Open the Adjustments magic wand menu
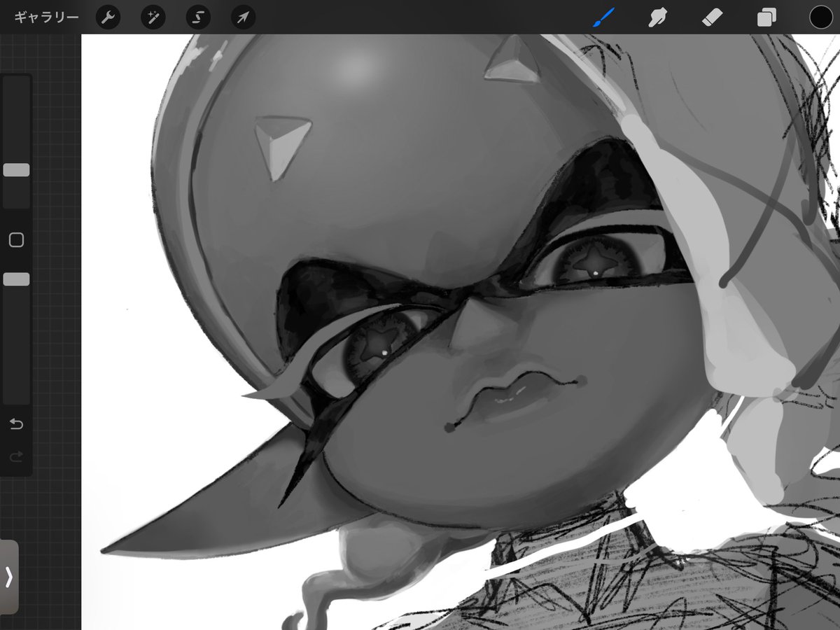Viewport: 840px width, 630px height. (x=153, y=17)
